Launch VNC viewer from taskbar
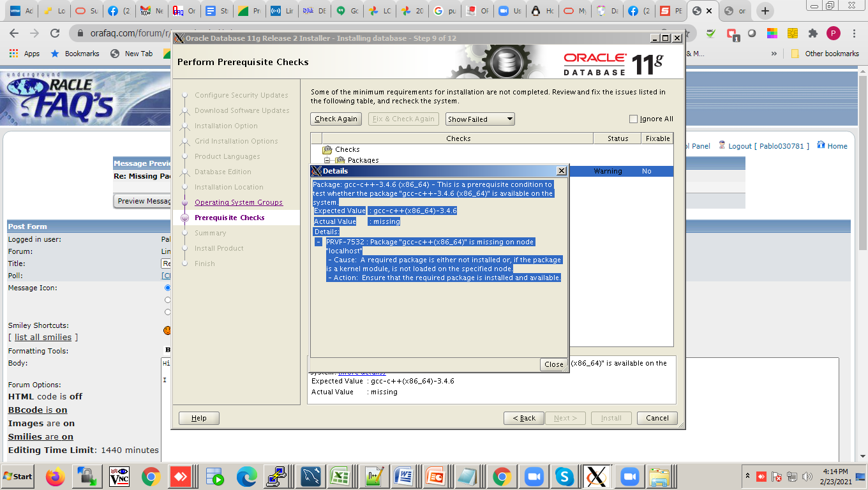This screenshot has height=490, width=868. 119,477
